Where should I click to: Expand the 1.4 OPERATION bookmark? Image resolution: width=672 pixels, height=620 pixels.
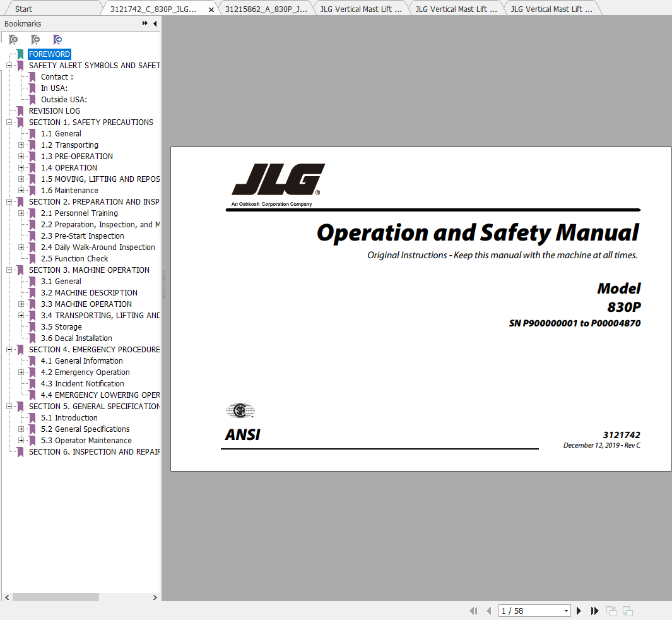point(21,168)
